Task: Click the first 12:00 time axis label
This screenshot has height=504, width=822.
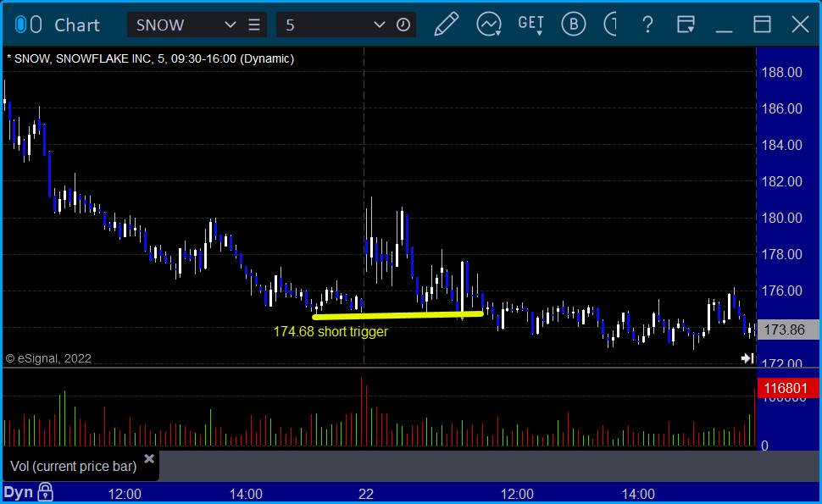Action: [x=125, y=494]
